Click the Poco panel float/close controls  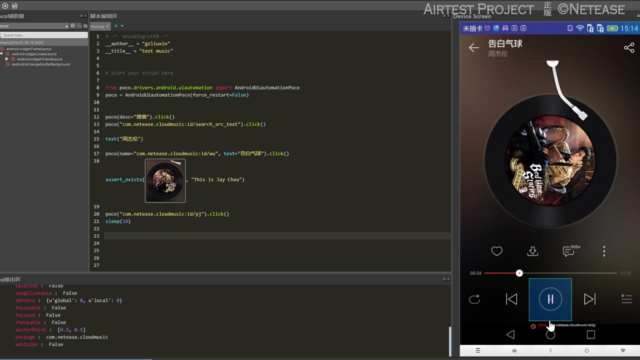click(x=83, y=16)
